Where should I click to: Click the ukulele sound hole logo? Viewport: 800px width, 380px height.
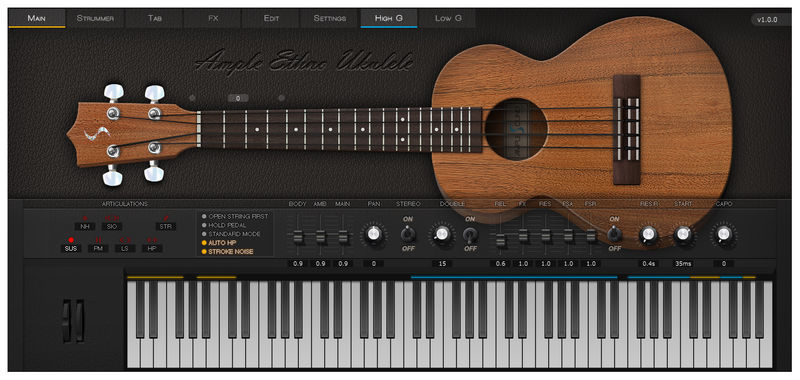pyautogui.click(x=516, y=130)
